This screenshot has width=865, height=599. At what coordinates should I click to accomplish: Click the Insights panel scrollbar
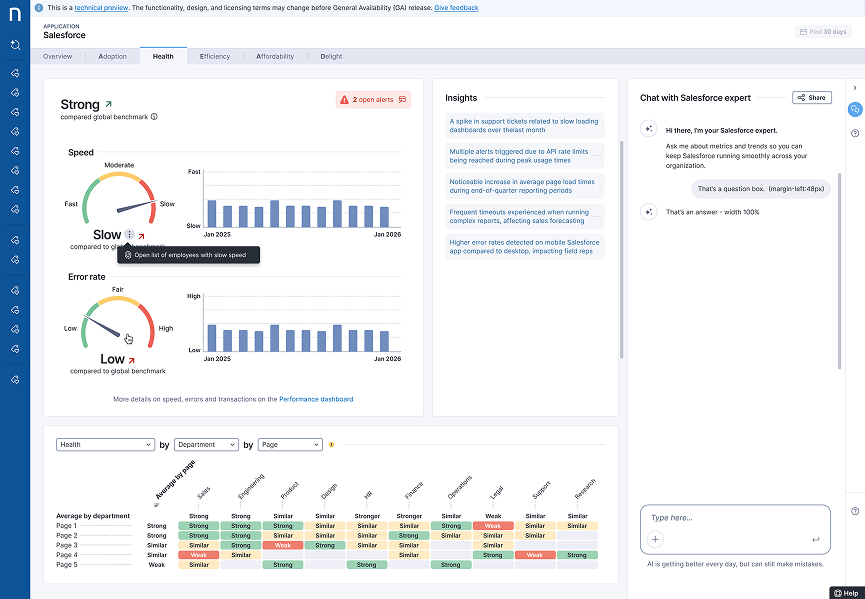coord(621,249)
